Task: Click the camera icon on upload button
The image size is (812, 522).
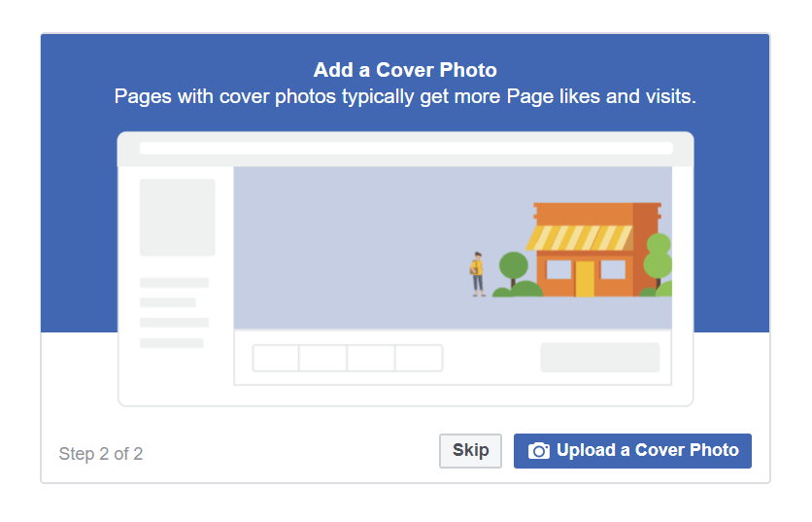Action: (538, 450)
